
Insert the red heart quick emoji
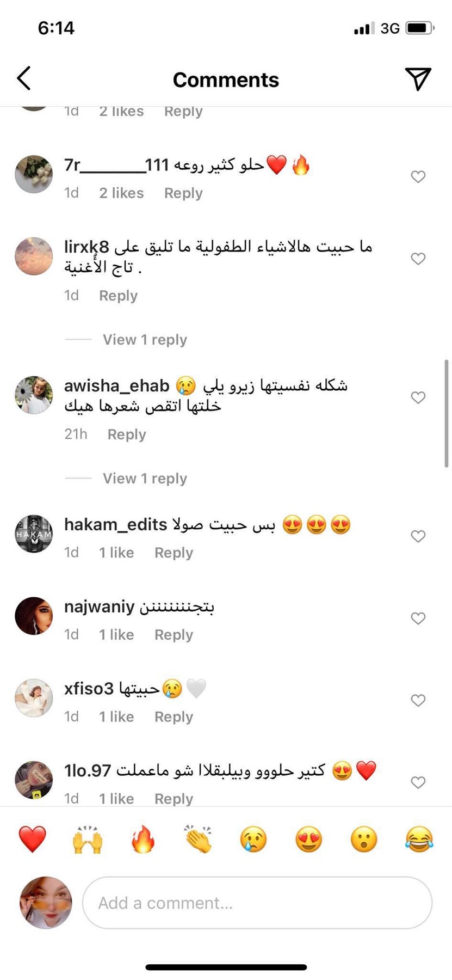[x=33, y=839]
